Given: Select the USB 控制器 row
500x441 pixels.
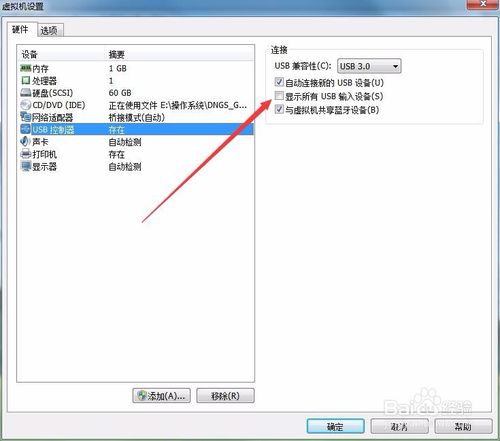Looking at the screenshot, I should (136, 129).
